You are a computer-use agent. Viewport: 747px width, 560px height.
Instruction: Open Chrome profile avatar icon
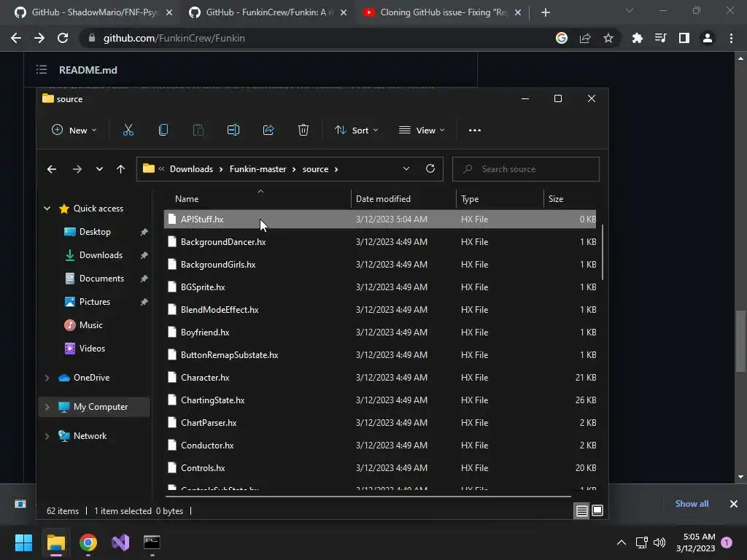708,38
